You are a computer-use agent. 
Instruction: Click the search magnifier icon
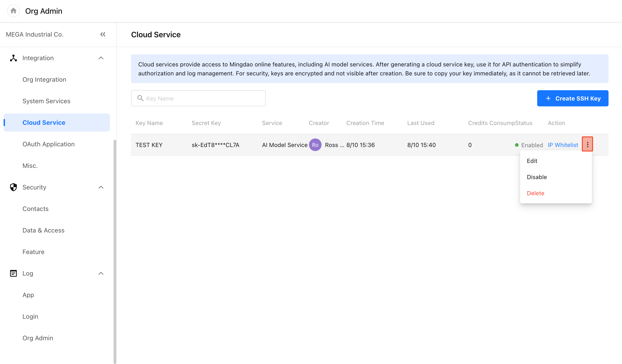coord(140,98)
